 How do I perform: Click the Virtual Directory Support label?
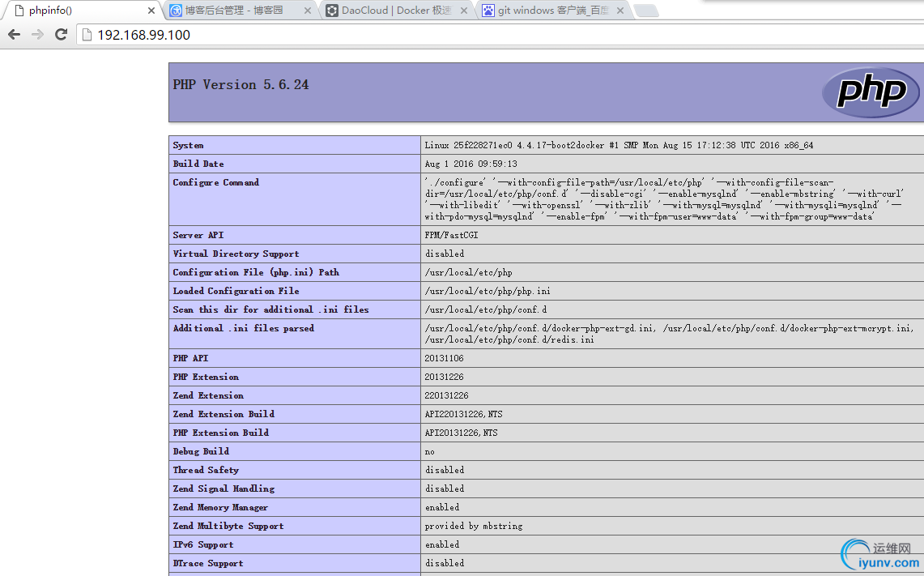(236, 254)
